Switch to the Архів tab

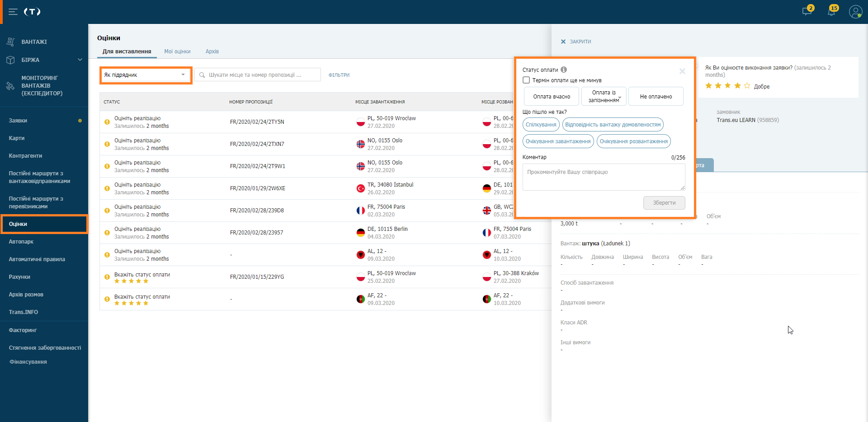(212, 52)
